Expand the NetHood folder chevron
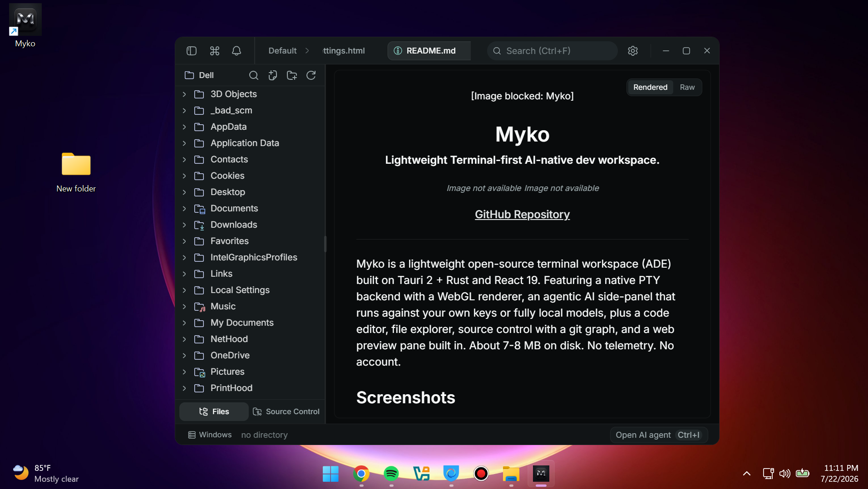 pos(184,339)
